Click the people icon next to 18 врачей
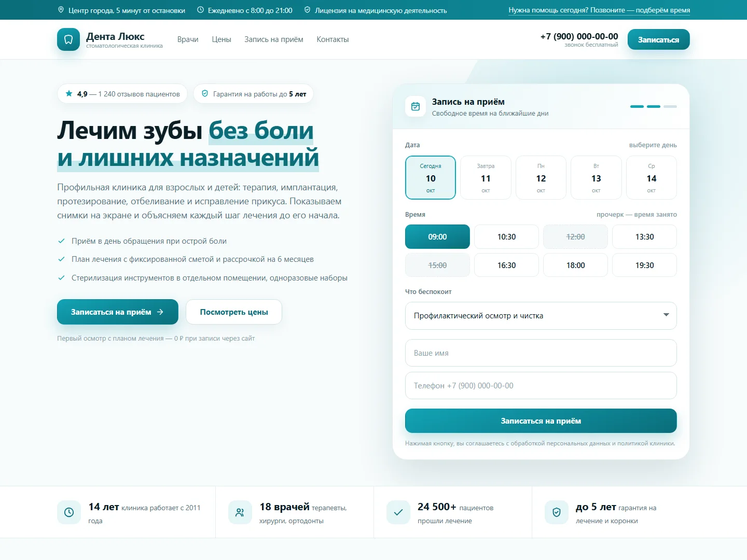This screenshot has height=560, width=747. pyautogui.click(x=240, y=512)
